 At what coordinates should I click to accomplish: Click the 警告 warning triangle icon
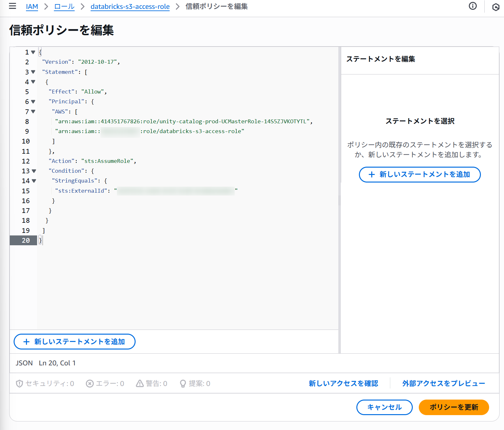tap(140, 383)
